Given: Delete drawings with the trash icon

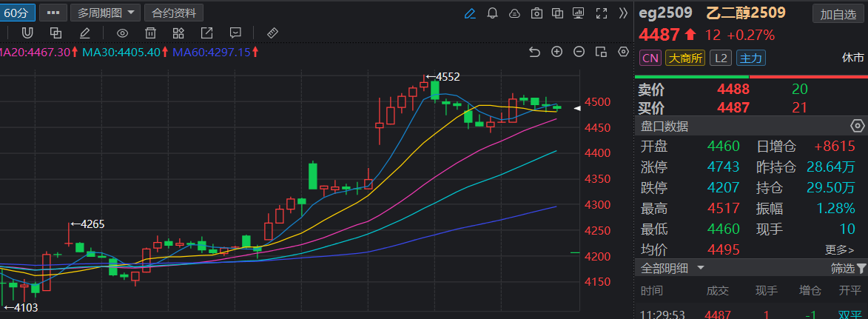Looking at the screenshot, I should tap(150, 33).
